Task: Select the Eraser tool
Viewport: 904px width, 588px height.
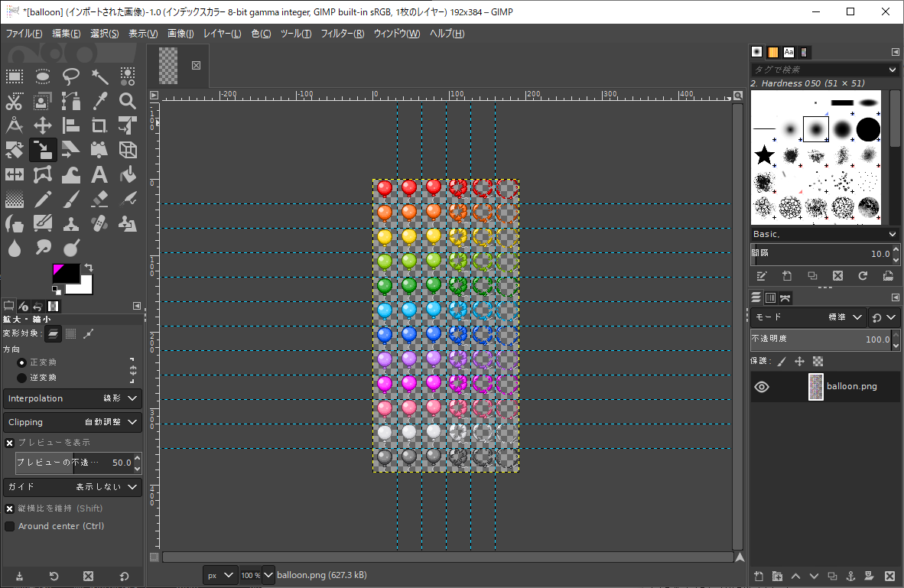Action: click(99, 200)
